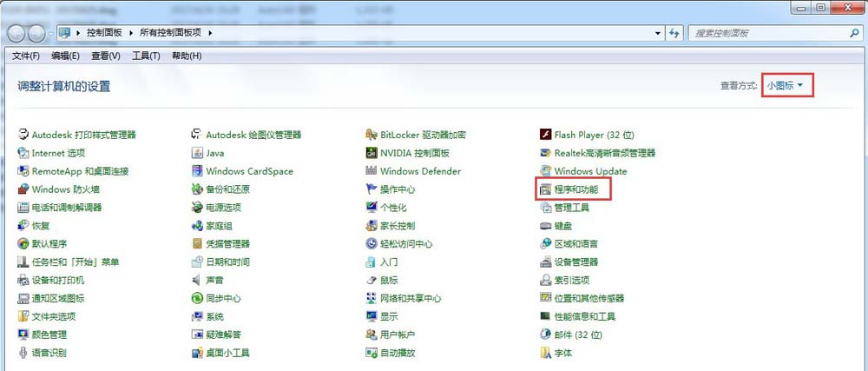Screen dimensions: 868x371
Task: Open the 任务栏和「开始」菜单 link
Action: coord(76,262)
